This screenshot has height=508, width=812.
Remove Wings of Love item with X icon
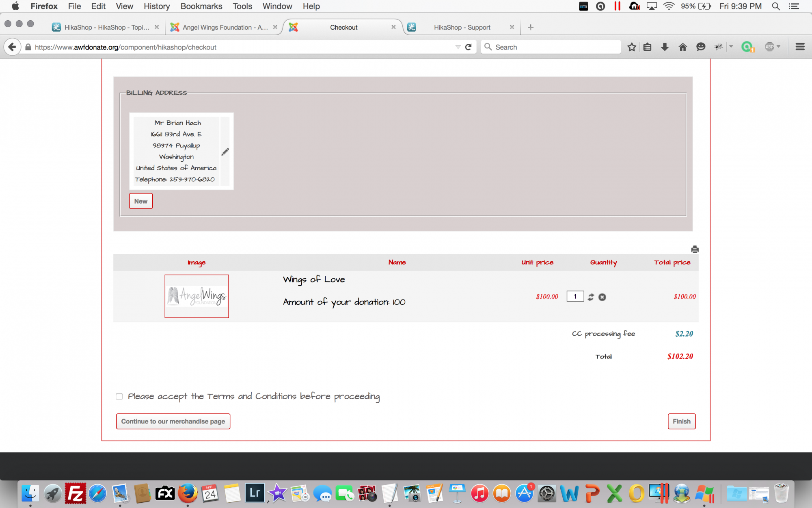602,297
